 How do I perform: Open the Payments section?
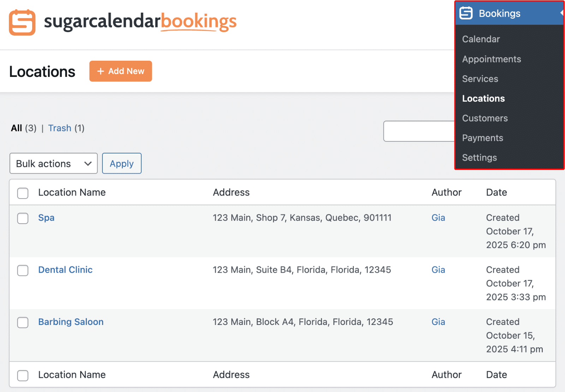tap(482, 138)
